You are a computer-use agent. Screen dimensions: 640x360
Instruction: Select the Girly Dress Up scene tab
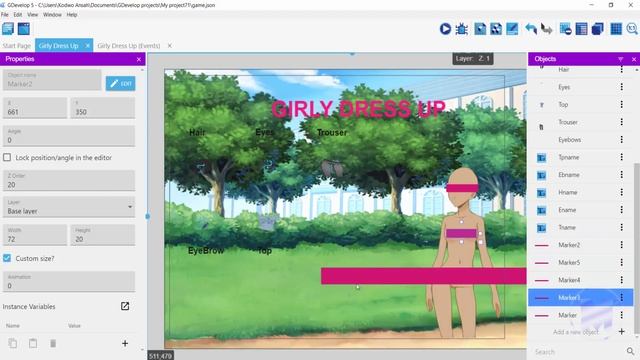point(58,46)
